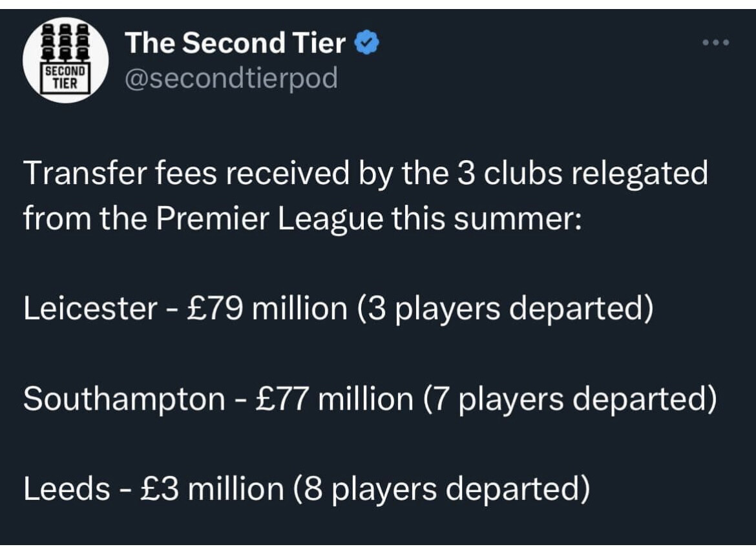Click the stadium seats graphic in logo
Viewport: 756px width, 549px height.
[65, 43]
